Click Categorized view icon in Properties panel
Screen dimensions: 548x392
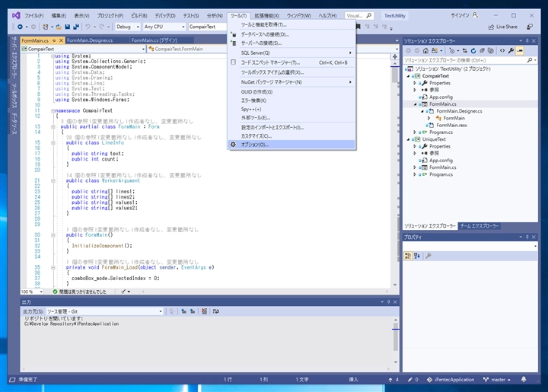(408, 256)
